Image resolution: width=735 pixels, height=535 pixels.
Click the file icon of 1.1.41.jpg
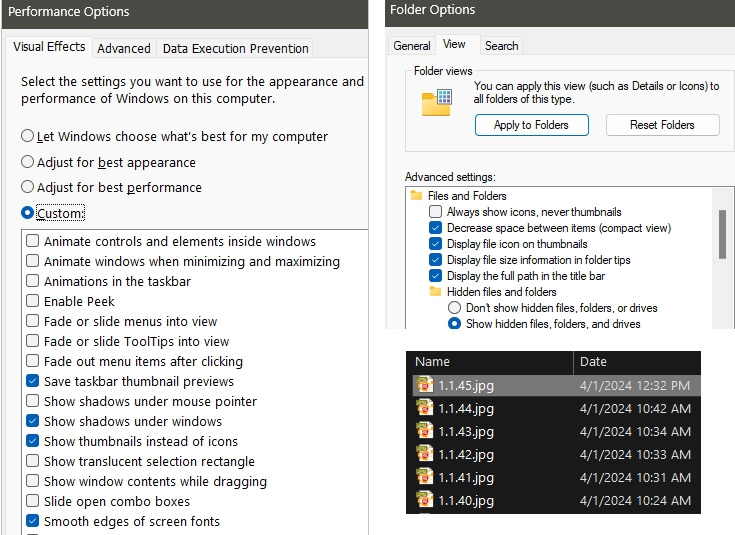425,477
